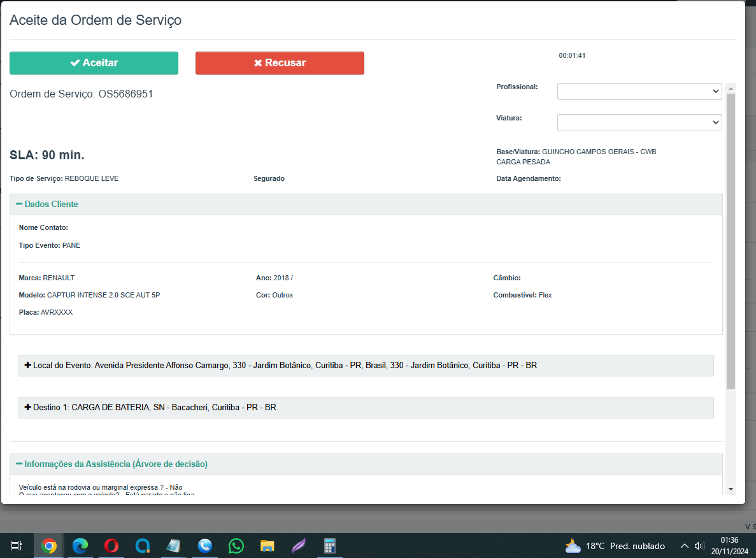Click the Segurado label
The image size is (756, 558).
[269, 178]
